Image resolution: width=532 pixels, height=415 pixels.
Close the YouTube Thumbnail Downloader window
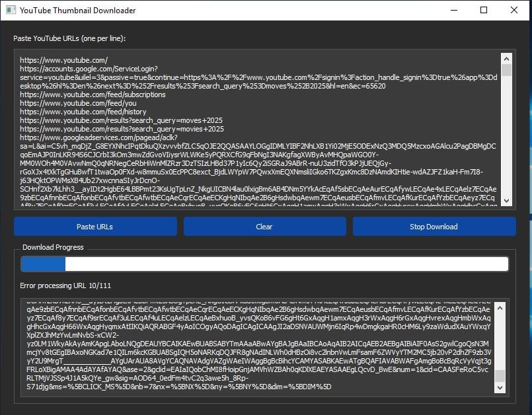coord(513,10)
